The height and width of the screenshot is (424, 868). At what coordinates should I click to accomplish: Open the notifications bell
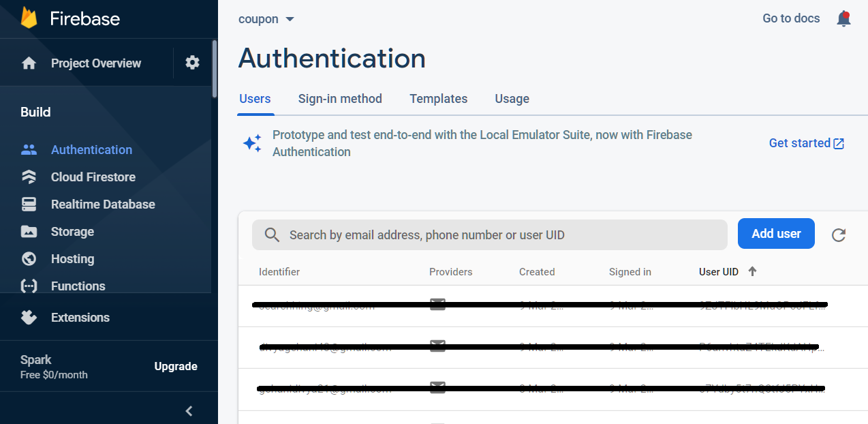843,19
